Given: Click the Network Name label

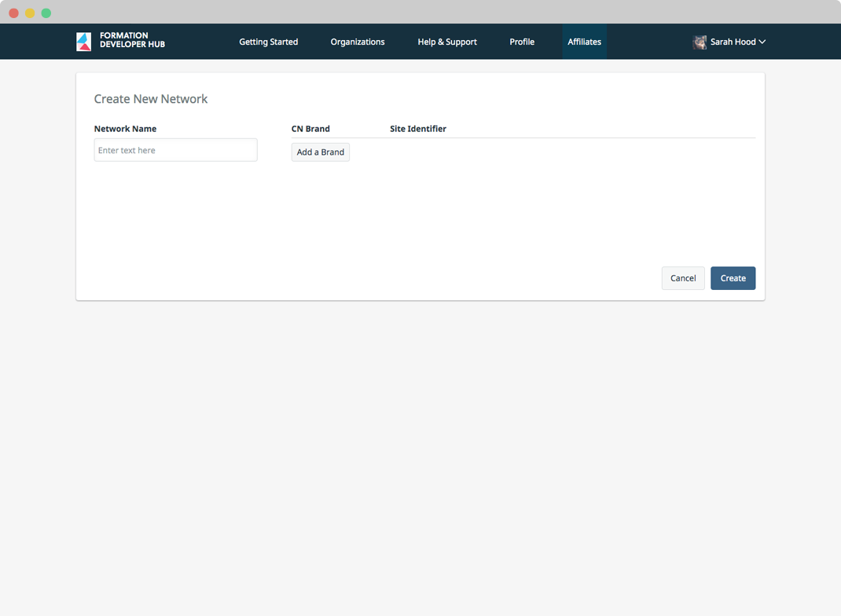Looking at the screenshot, I should (x=125, y=129).
